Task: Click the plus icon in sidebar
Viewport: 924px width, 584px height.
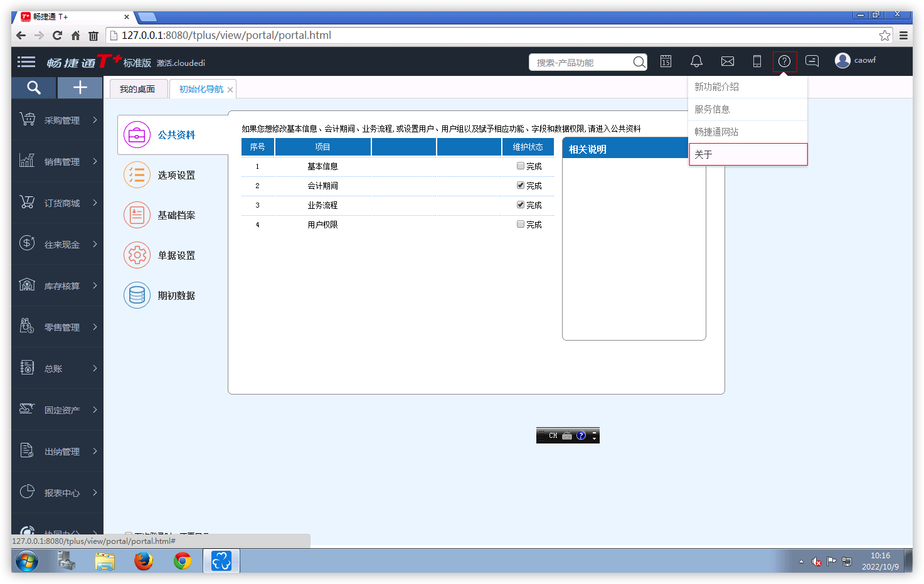Action: click(x=80, y=88)
